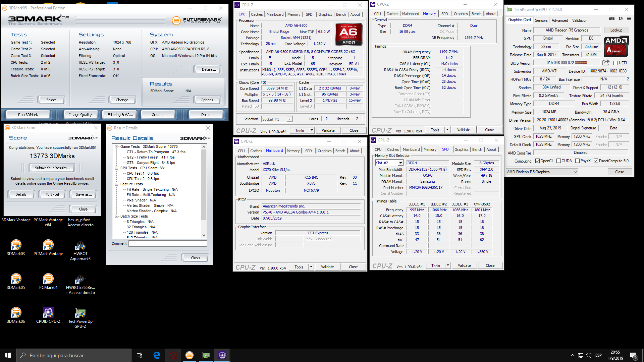Switch to Validation tab in GPU-Z
Screen dimensions: 644x362
click(x=580, y=20)
